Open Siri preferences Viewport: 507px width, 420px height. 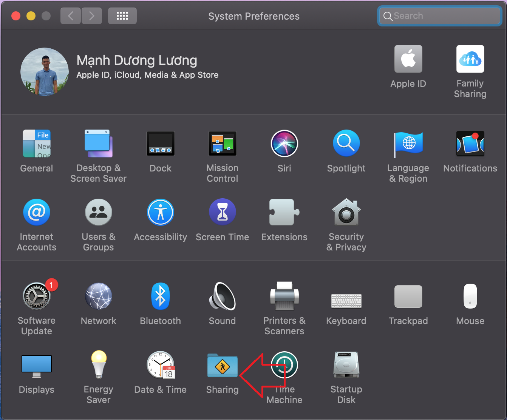(x=284, y=144)
